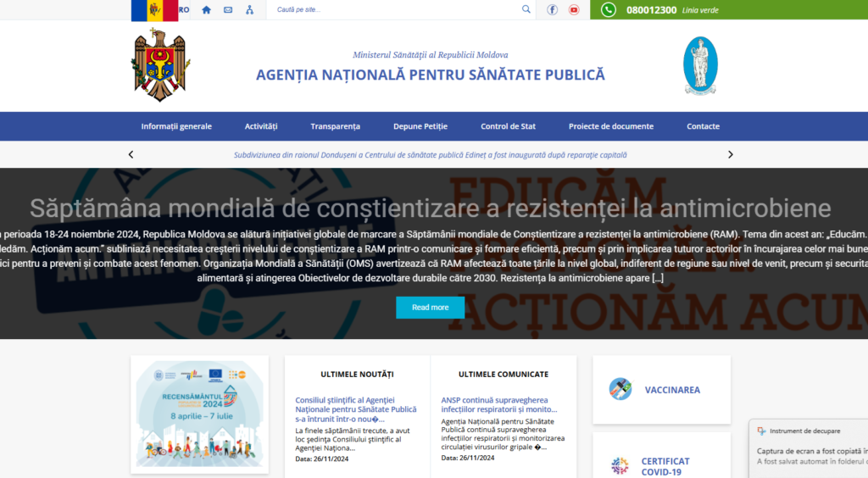
Task: Click the magnifying glass search icon
Action: [x=526, y=9]
